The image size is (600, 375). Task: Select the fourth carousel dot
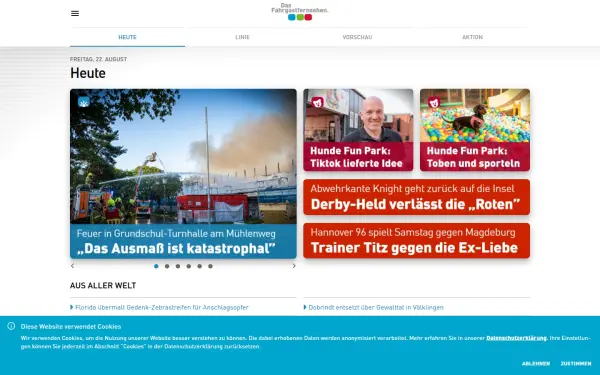[x=189, y=266]
